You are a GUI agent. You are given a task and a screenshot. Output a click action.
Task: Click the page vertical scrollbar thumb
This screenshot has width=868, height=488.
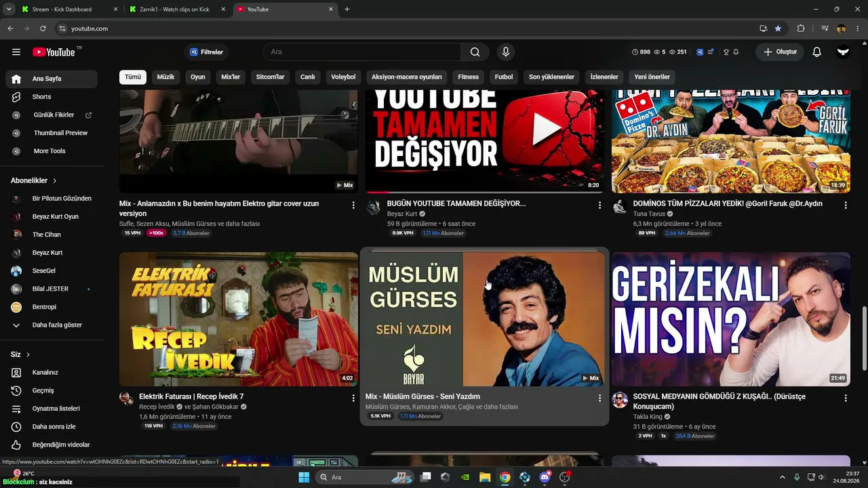(864, 339)
